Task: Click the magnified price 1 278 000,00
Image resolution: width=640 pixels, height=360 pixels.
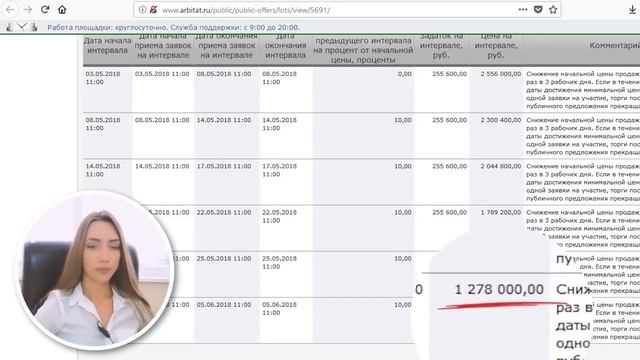Action: (x=499, y=289)
